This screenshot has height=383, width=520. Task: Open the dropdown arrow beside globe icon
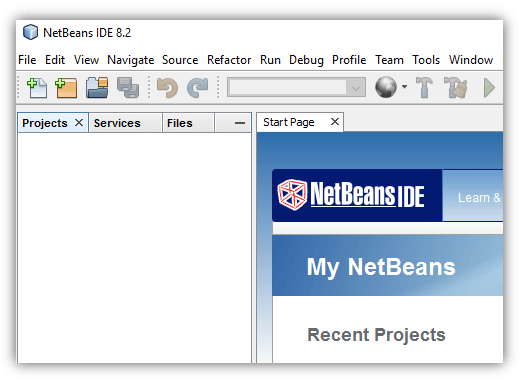tap(404, 87)
